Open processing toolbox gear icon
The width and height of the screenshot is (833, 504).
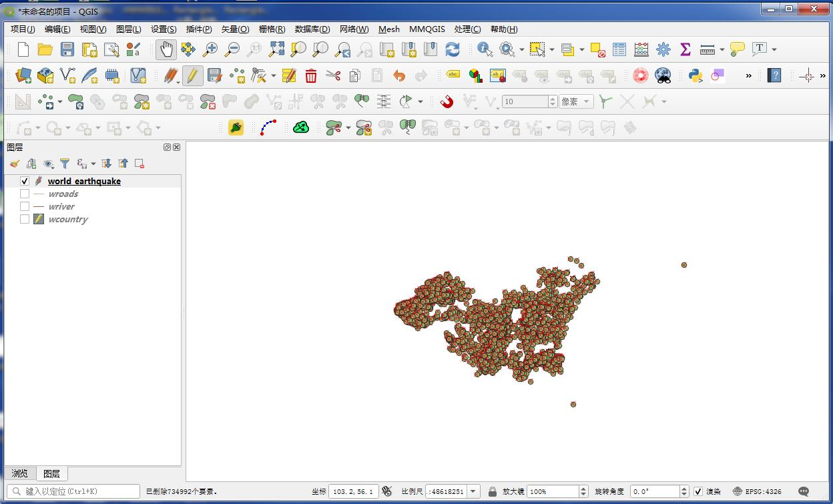click(x=663, y=49)
